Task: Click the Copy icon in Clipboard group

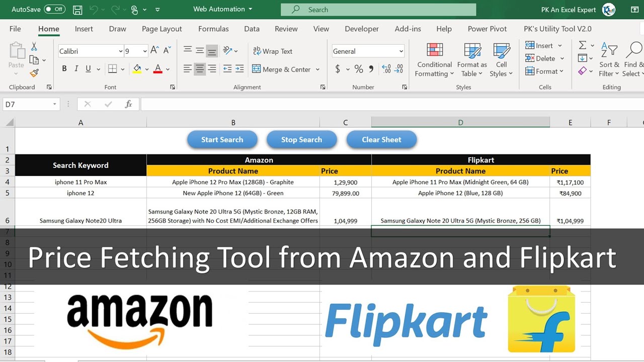Action: click(x=34, y=60)
